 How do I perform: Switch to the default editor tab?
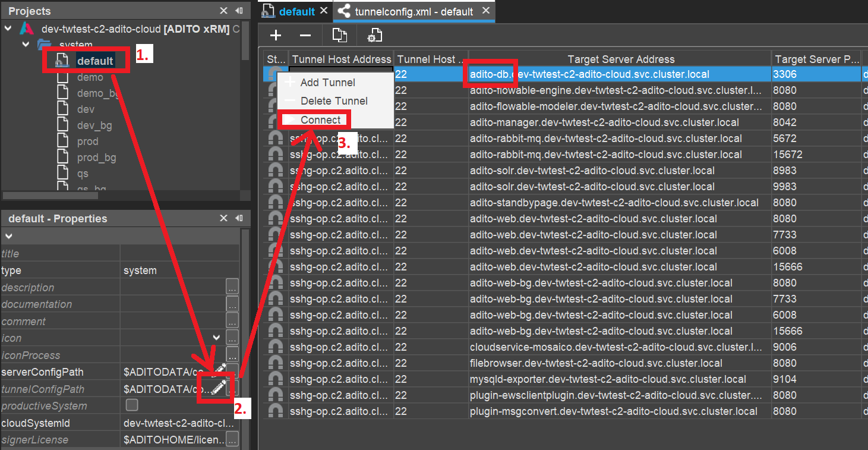pyautogui.click(x=296, y=11)
